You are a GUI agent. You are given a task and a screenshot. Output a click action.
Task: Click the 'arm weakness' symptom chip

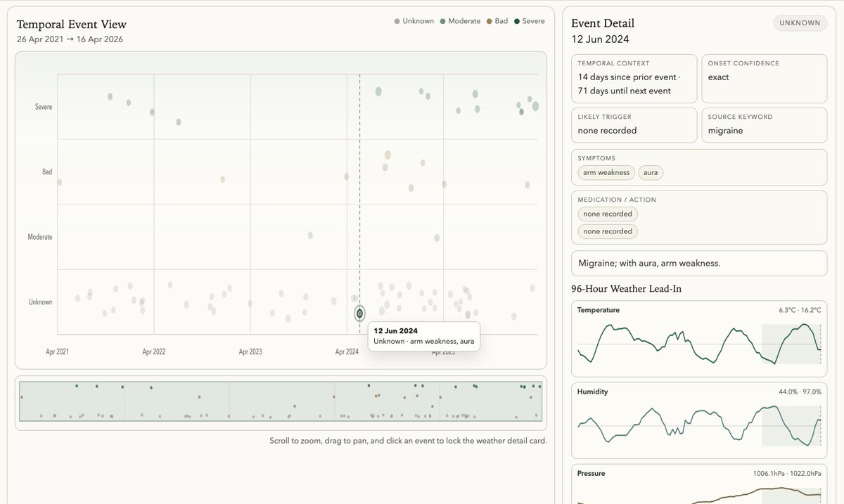[x=606, y=172]
